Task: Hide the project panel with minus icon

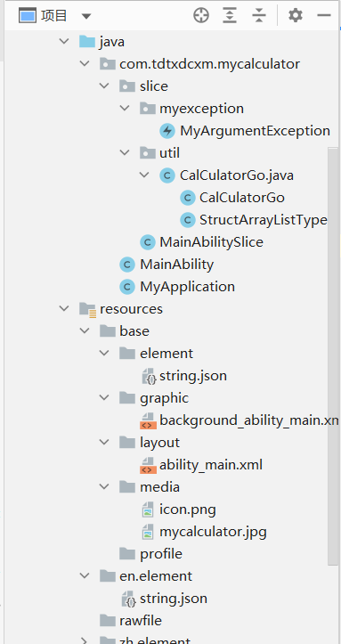Action: coord(324,16)
